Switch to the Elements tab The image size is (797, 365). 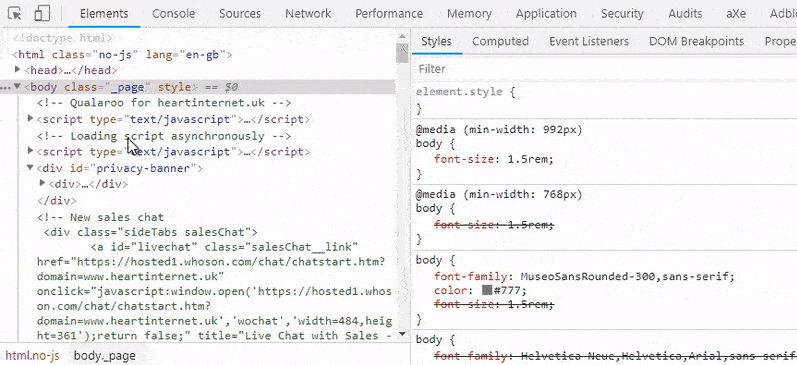104,14
